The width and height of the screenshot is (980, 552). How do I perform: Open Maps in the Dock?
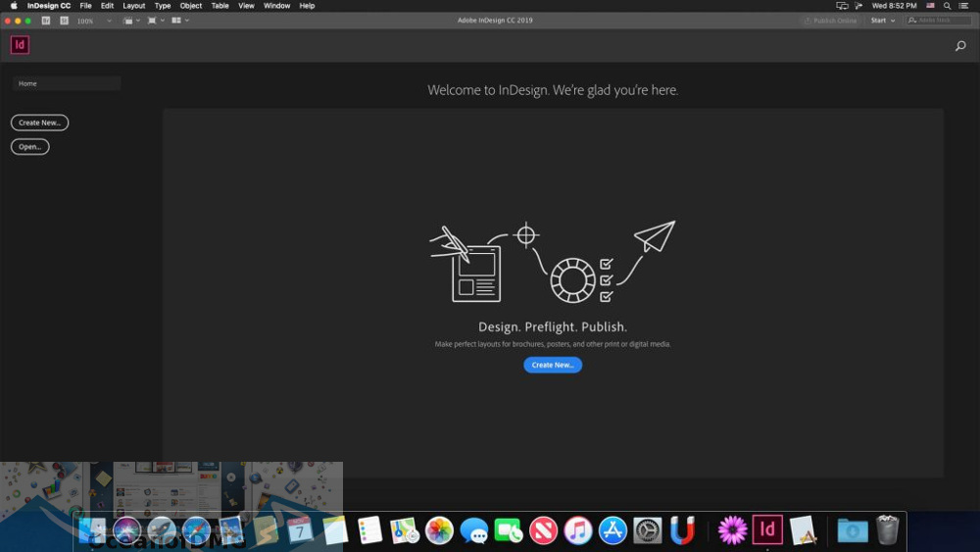pyautogui.click(x=405, y=531)
